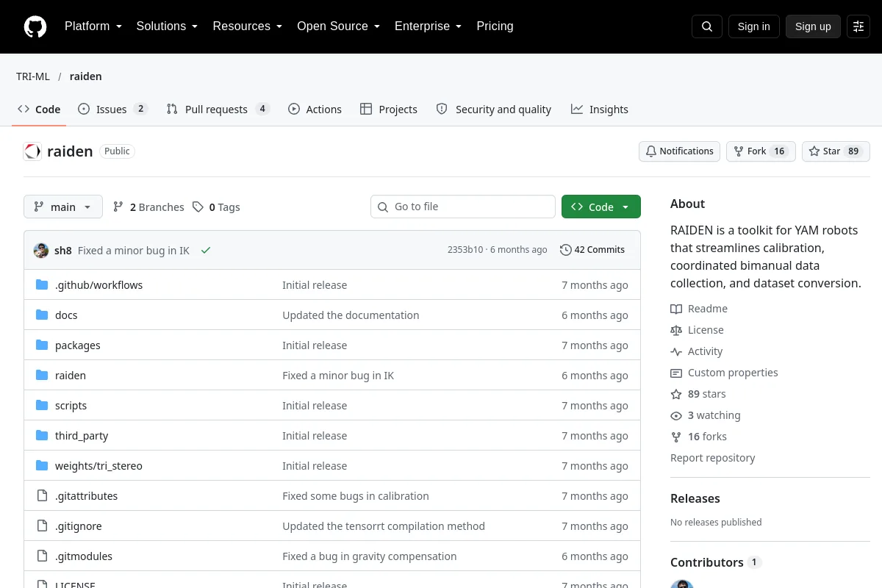The width and height of the screenshot is (882, 588).
Task: Click the star icon beside 89 stars
Action: (676, 394)
